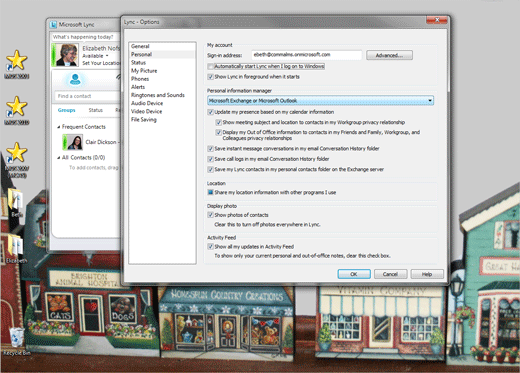Select Personal in the options list
Image resolution: width=520 pixels, height=373 pixels.
(x=141, y=54)
